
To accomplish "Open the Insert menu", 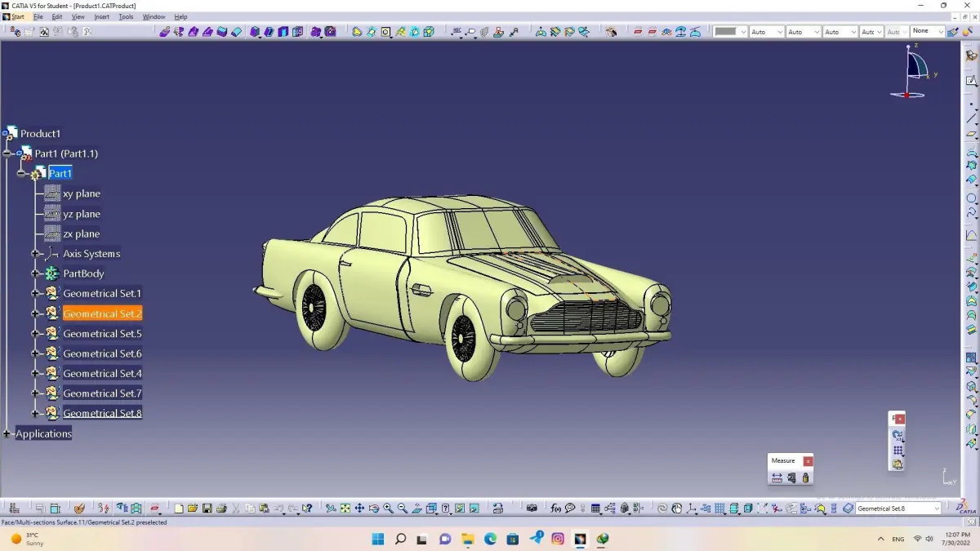I will (x=101, y=16).
